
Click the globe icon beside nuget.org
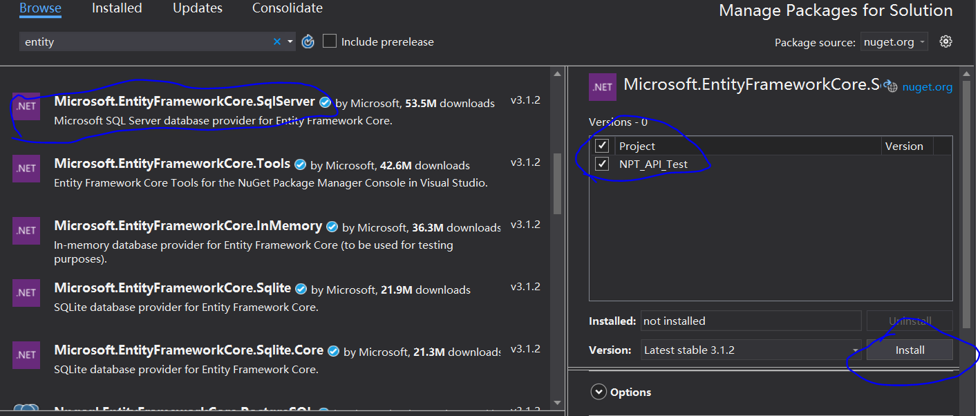click(891, 87)
